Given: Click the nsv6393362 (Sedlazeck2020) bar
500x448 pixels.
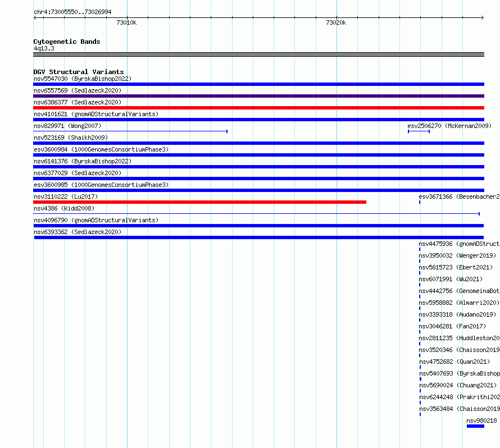Looking at the screenshot, I should click(x=259, y=237).
